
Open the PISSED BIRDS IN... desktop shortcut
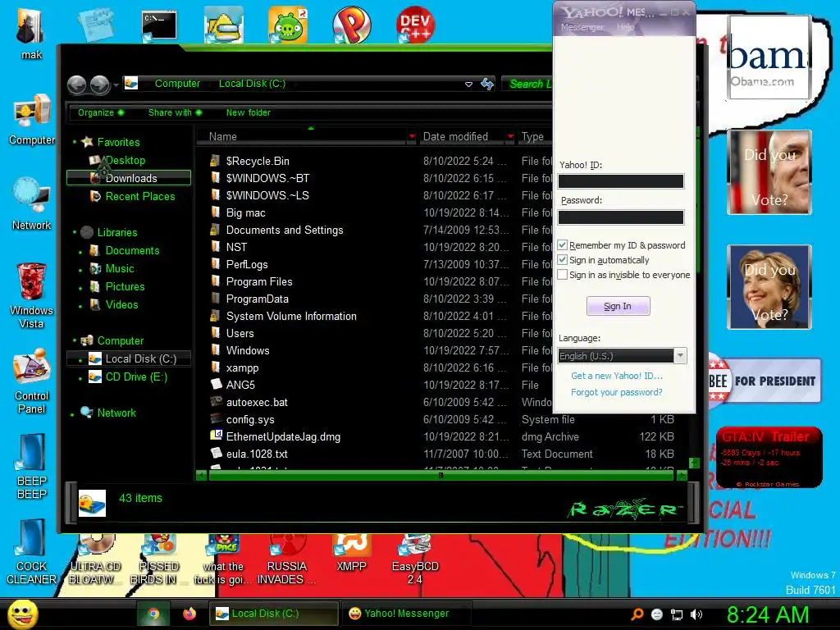(x=158, y=559)
